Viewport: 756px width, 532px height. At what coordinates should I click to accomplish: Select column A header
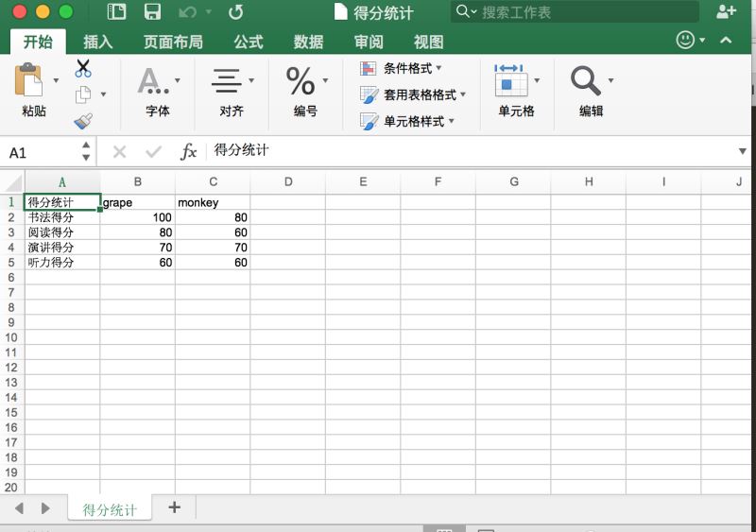click(62, 181)
